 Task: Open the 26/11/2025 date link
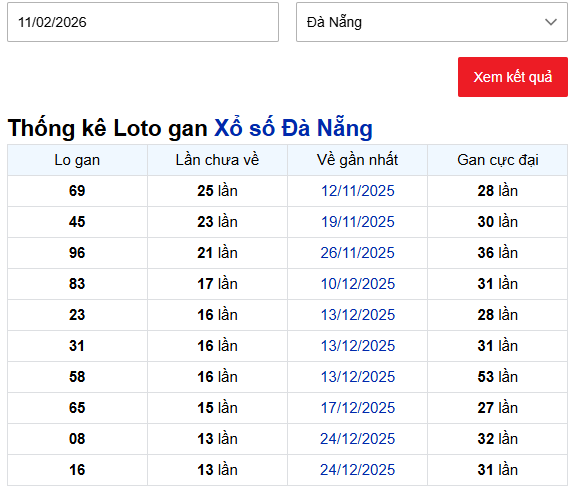click(x=358, y=253)
